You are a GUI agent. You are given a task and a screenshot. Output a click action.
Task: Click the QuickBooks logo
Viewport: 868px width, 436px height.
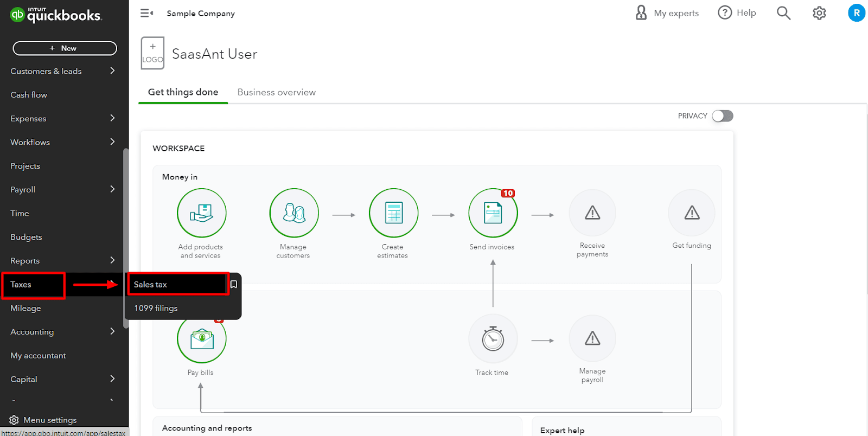coord(55,15)
